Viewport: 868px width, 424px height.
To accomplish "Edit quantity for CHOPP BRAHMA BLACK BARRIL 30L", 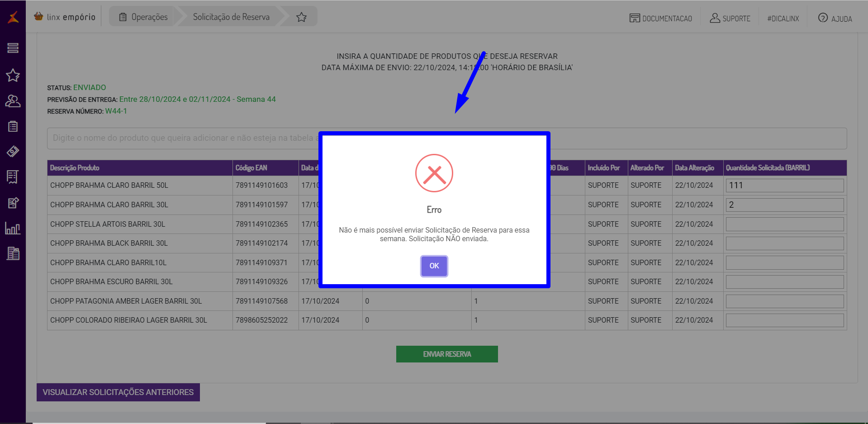I will click(785, 243).
